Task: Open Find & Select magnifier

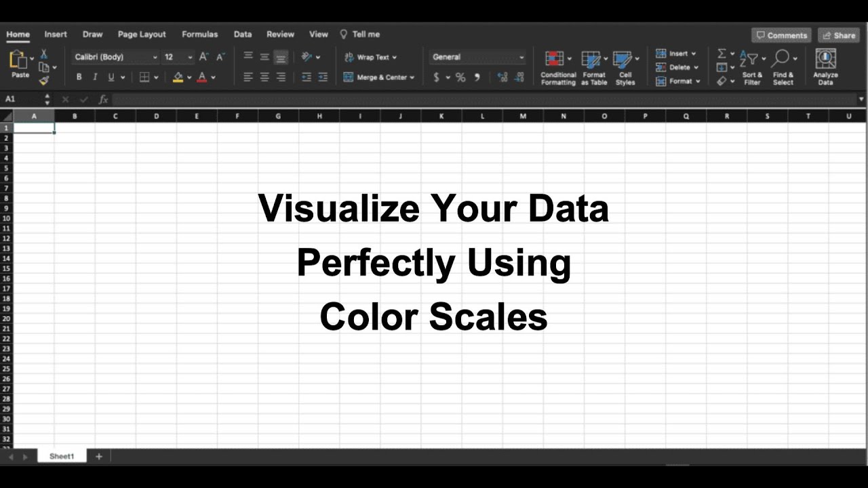Action: pyautogui.click(x=783, y=68)
